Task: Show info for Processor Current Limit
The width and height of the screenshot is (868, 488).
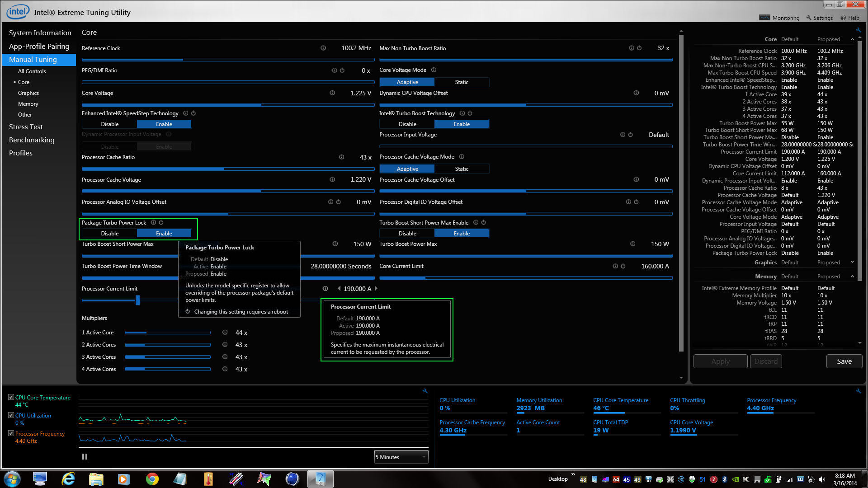Action: pyautogui.click(x=325, y=289)
